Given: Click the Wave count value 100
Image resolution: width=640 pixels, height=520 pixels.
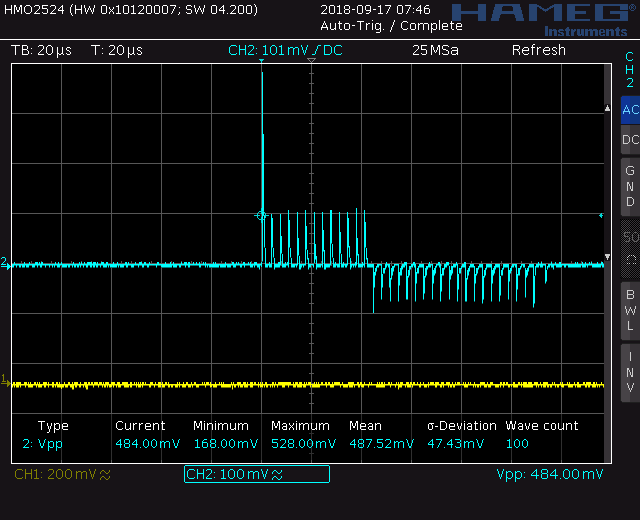Looking at the screenshot, I should click(517, 444).
